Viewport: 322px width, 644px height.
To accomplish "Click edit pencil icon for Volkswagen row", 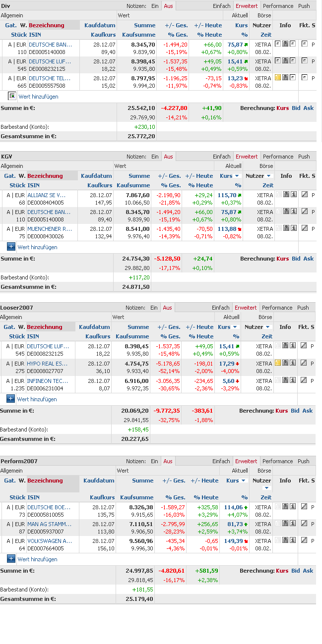I will 304,540.
